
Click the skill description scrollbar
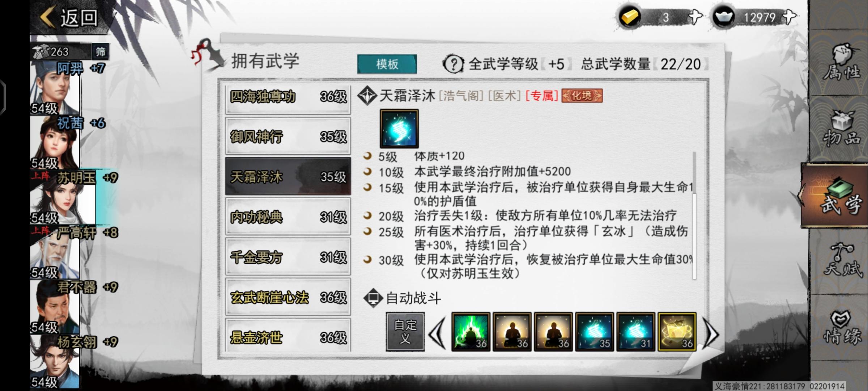pos(694,215)
